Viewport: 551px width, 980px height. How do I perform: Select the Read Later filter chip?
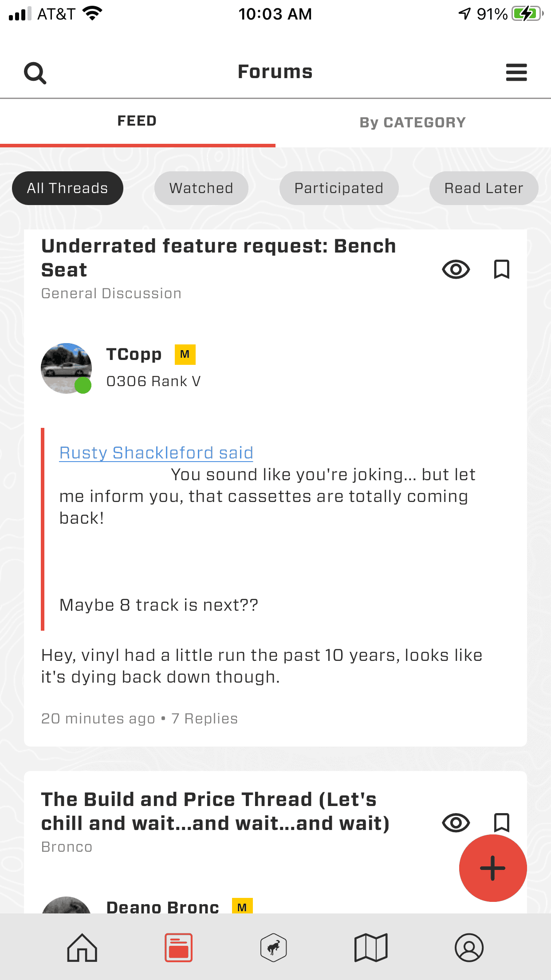pos(484,188)
